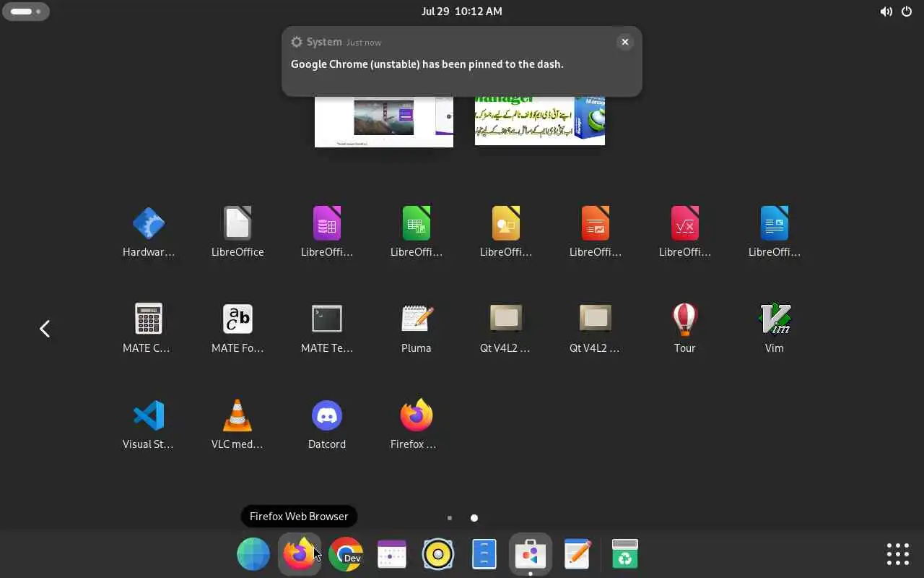Launch MATE Terminal from the app grid
The width and height of the screenshot is (924, 578).
(327, 328)
